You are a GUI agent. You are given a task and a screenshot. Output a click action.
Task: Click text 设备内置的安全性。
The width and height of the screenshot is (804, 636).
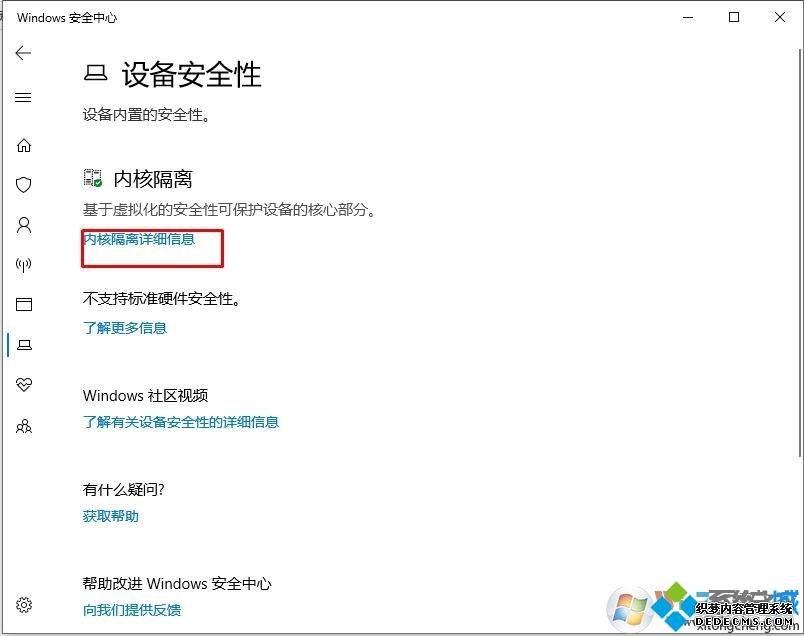point(147,114)
